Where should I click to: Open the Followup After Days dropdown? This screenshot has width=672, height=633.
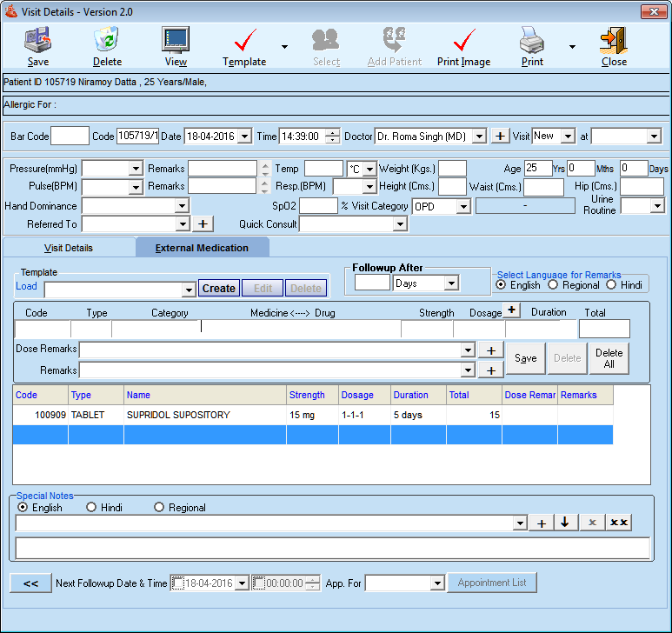450,283
